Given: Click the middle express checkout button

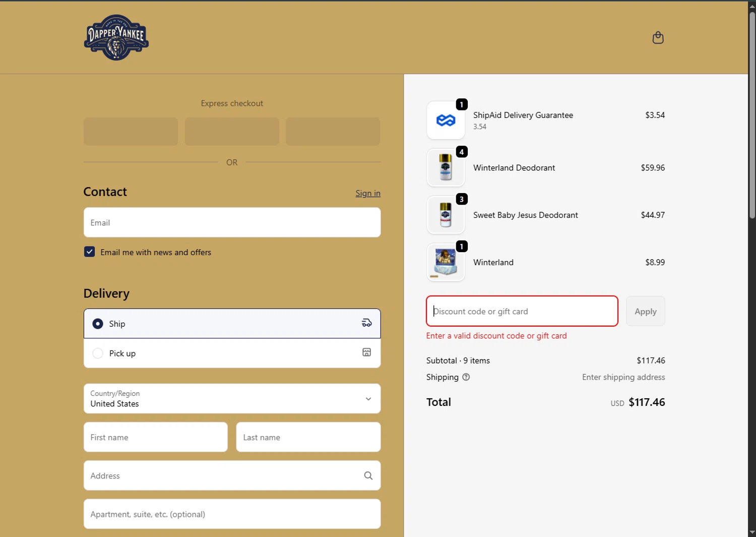Looking at the screenshot, I should click(232, 132).
